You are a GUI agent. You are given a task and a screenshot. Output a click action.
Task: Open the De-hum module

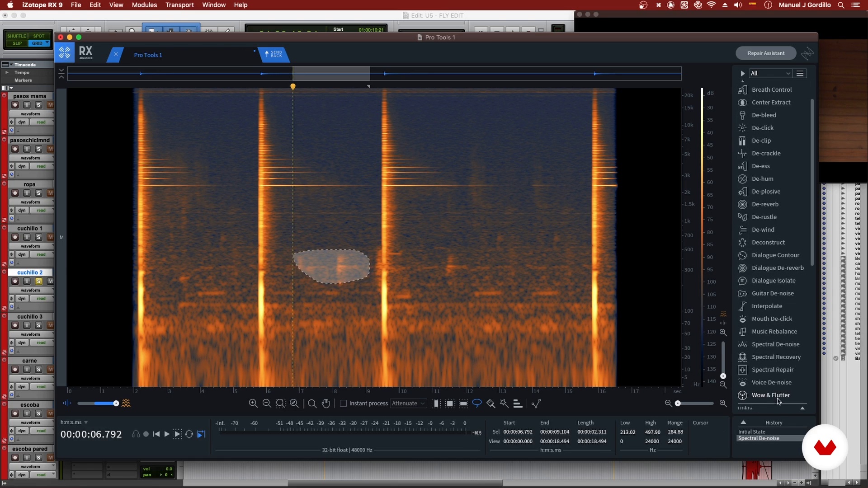coord(762,178)
